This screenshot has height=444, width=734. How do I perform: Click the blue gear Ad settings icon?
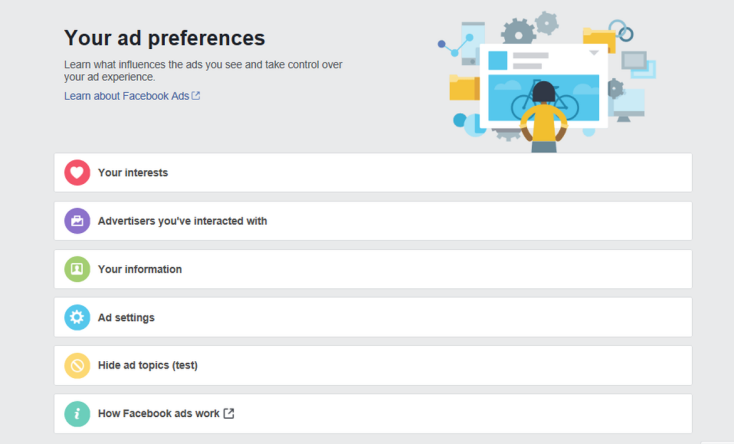point(77,317)
